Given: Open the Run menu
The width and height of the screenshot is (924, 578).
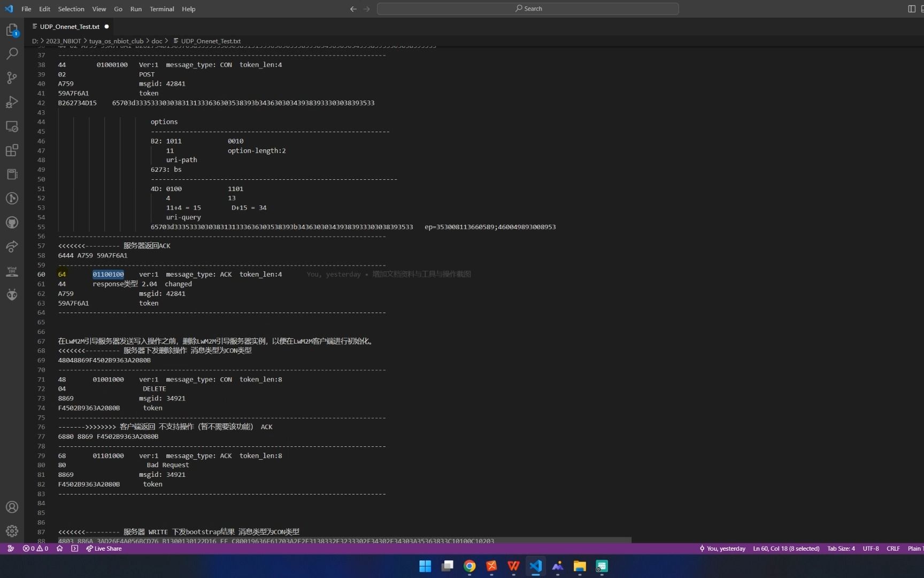Looking at the screenshot, I should [x=136, y=9].
